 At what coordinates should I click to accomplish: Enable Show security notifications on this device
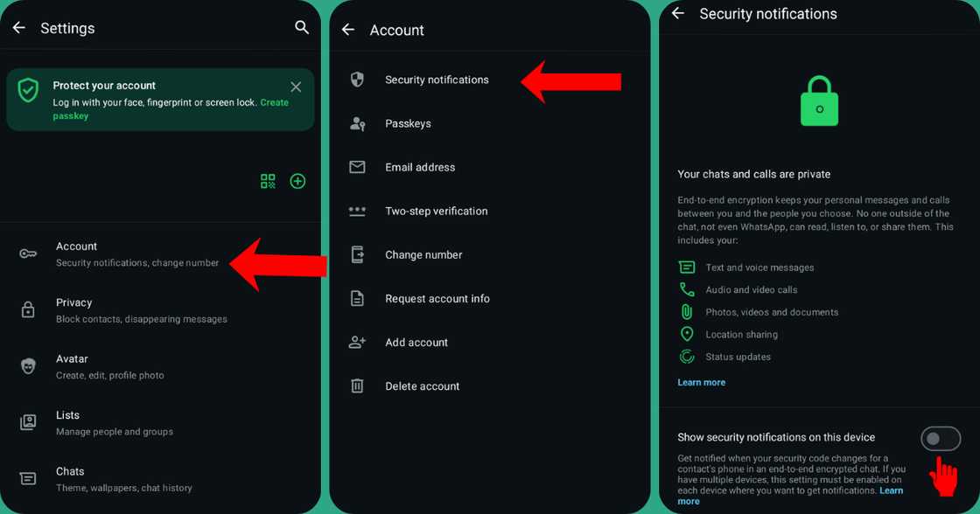(941, 438)
